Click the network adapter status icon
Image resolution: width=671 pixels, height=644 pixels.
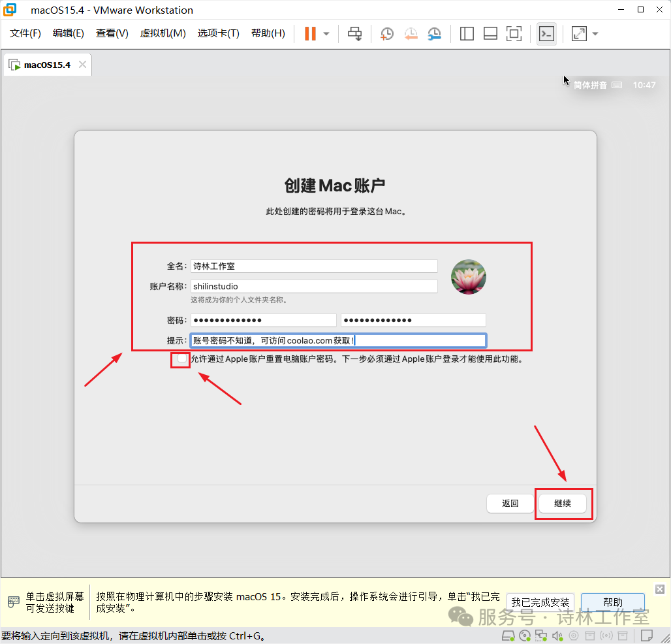click(541, 636)
